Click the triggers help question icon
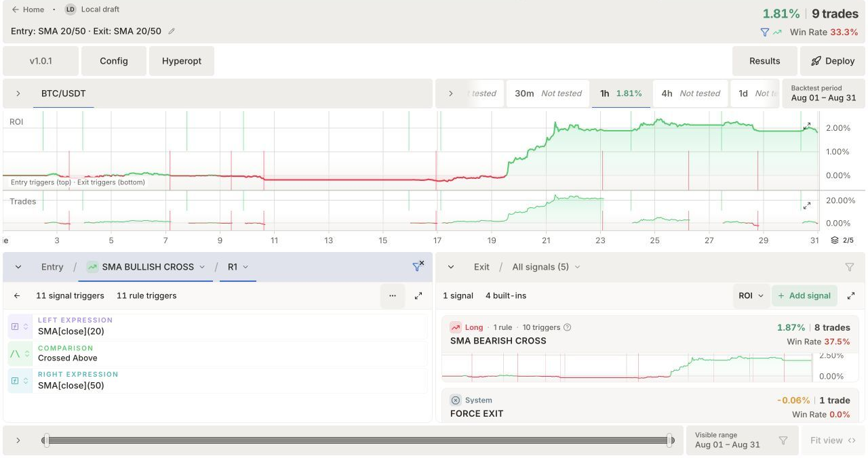868x458 pixels. [568, 327]
